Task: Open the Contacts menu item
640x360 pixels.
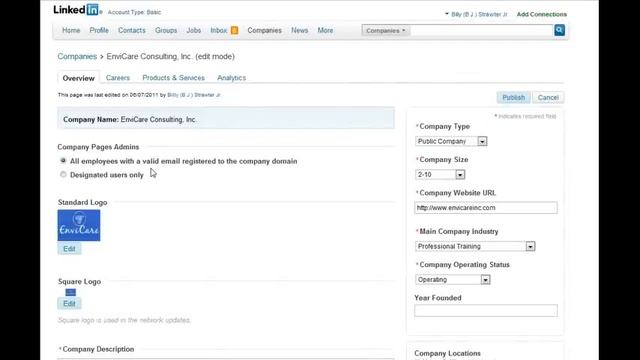Action: [132, 30]
